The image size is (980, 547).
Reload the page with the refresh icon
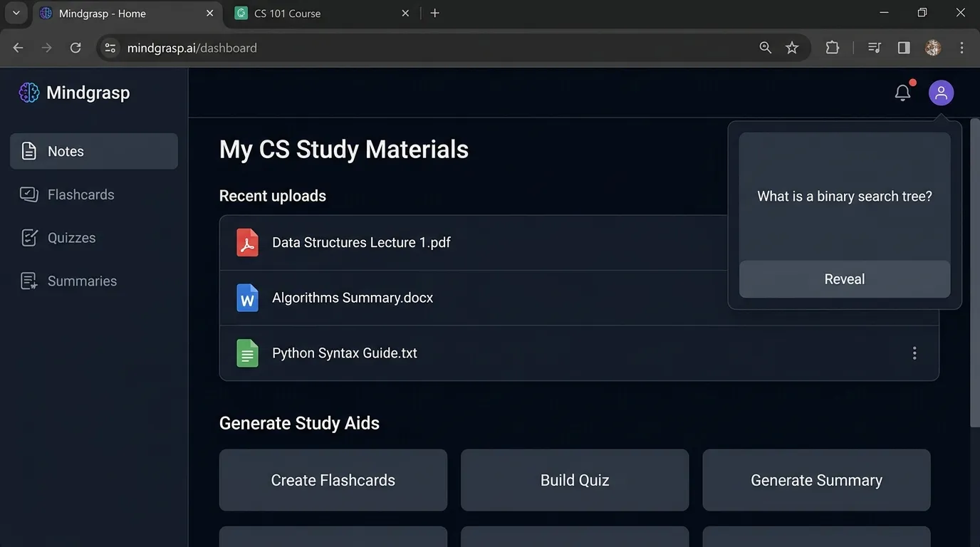coord(75,48)
